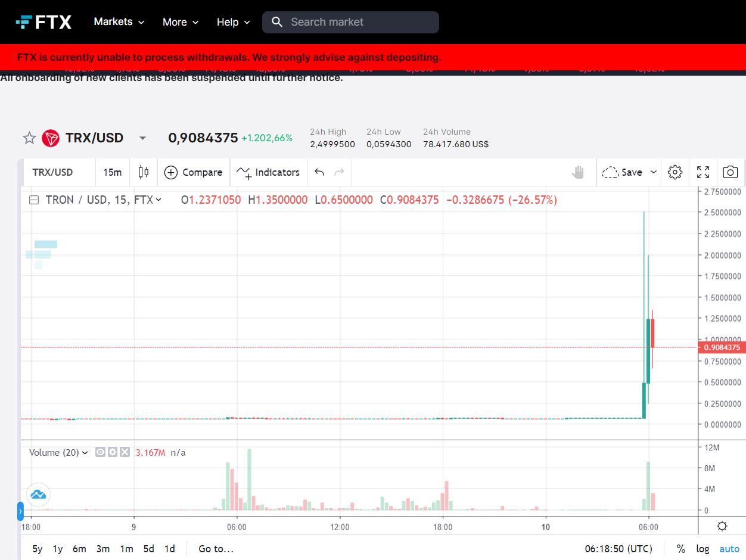Click the FTX logo
This screenshot has height=560, width=746.
click(x=43, y=22)
